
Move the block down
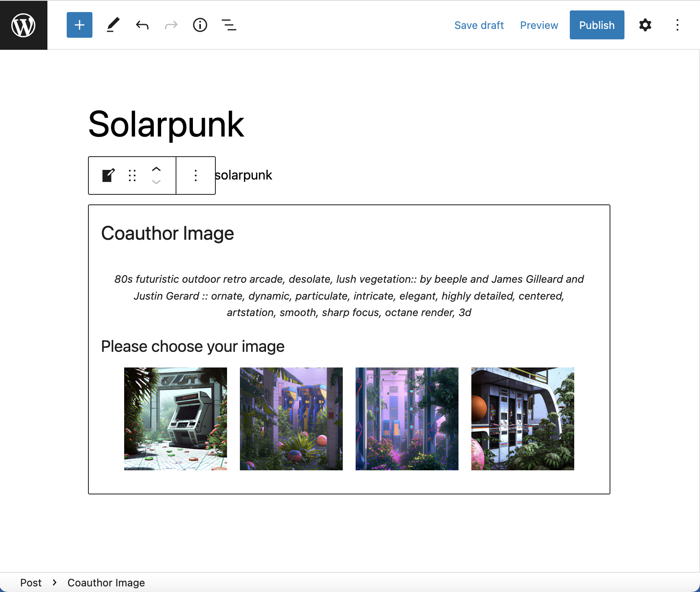[156, 182]
